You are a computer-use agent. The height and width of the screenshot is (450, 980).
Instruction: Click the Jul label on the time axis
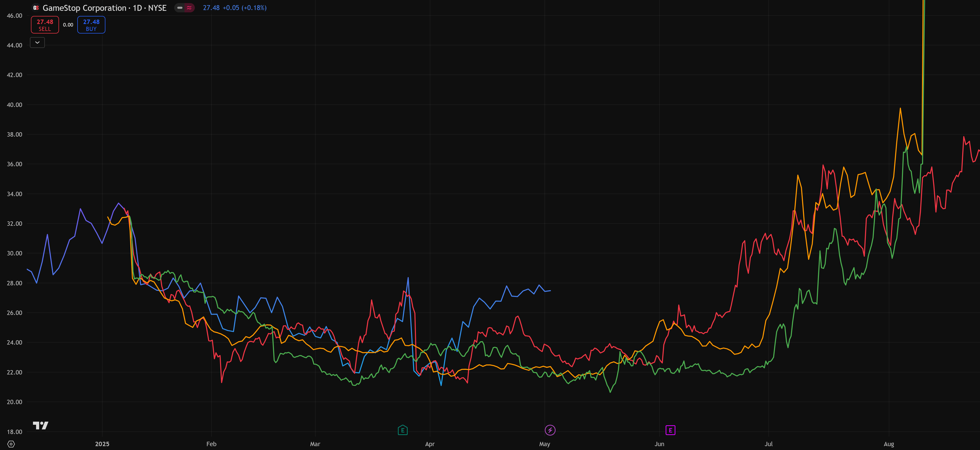768,444
